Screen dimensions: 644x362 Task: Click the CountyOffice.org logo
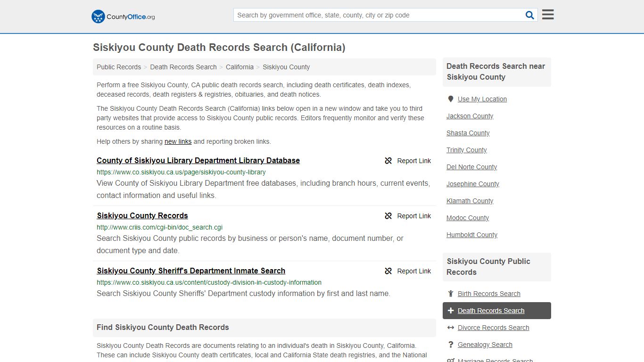[123, 16]
